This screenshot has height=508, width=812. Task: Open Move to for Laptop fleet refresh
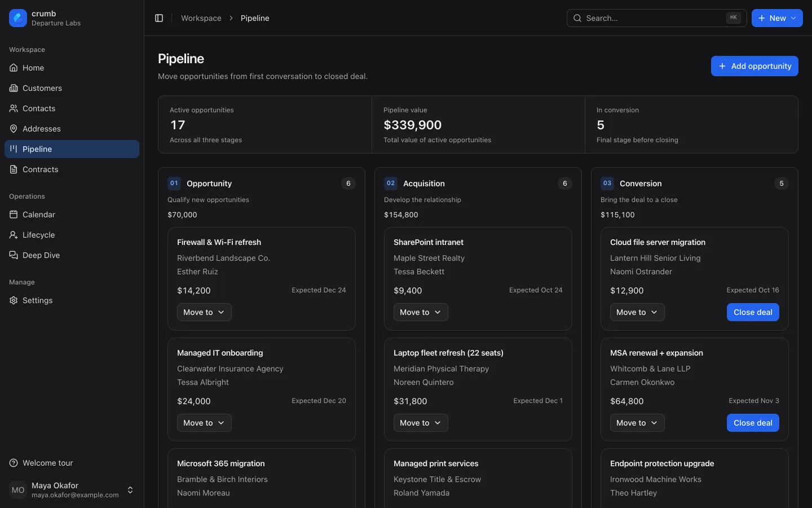(421, 423)
